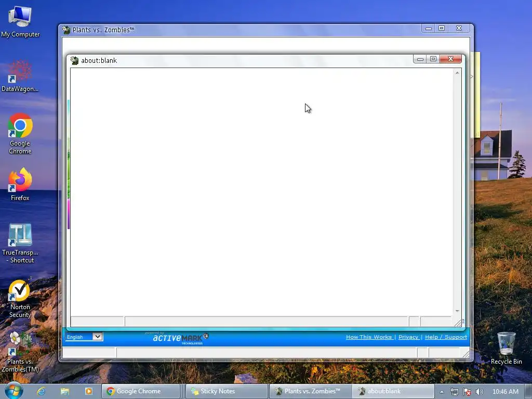Open Windows Explorer folder in taskbar
Screen dimensions: 532x399
click(65, 391)
